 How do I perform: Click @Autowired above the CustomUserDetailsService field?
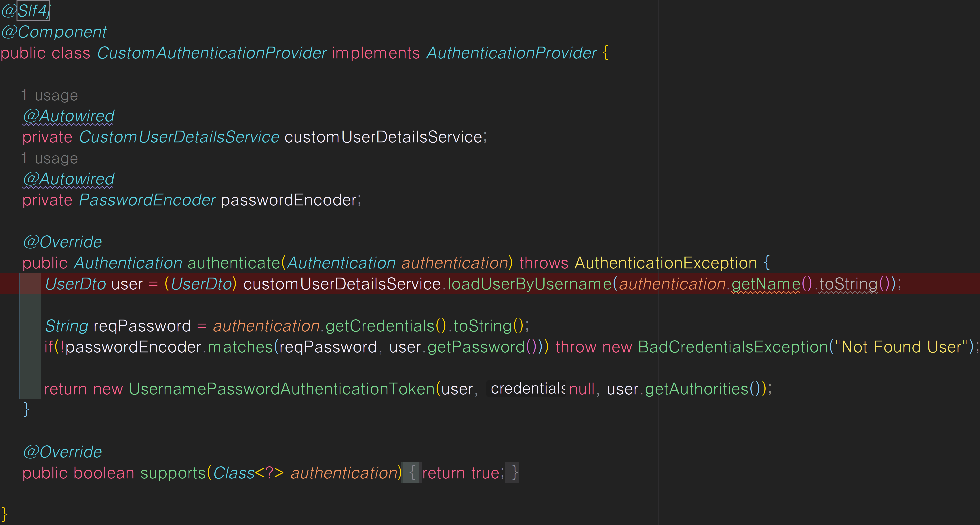68,116
